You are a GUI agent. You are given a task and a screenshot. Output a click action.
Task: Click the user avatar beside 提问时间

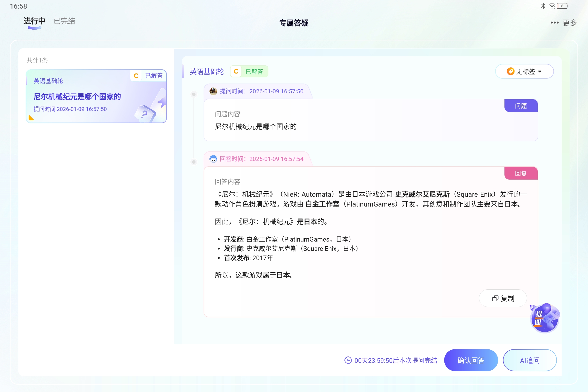pos(213,91)
